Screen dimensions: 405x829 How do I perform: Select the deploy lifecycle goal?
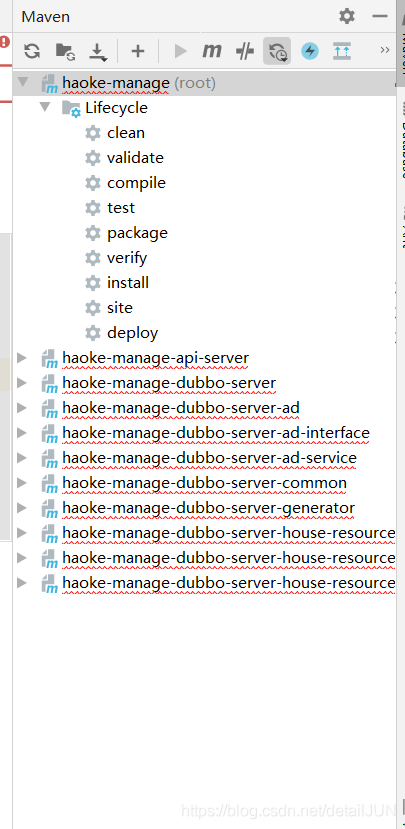(133, 333)
